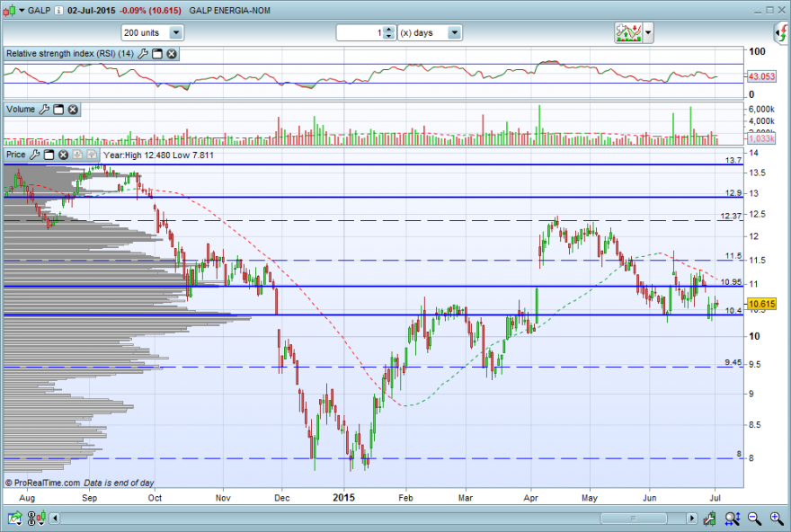Click the 10.95 line label

pyautogui.click(x=731, y=282)
